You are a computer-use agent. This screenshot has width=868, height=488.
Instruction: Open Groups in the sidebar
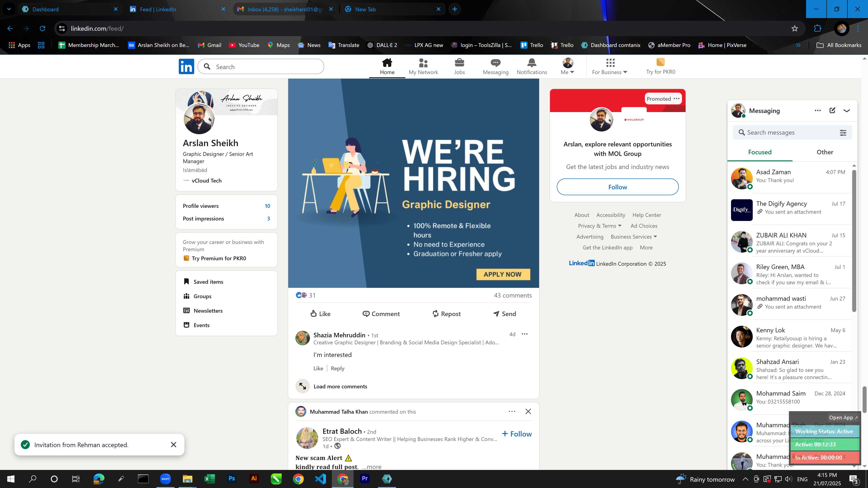point(198,296)
